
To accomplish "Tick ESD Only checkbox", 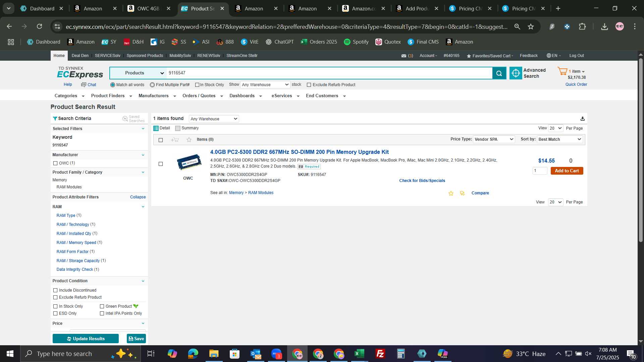I will pos(55,313).
